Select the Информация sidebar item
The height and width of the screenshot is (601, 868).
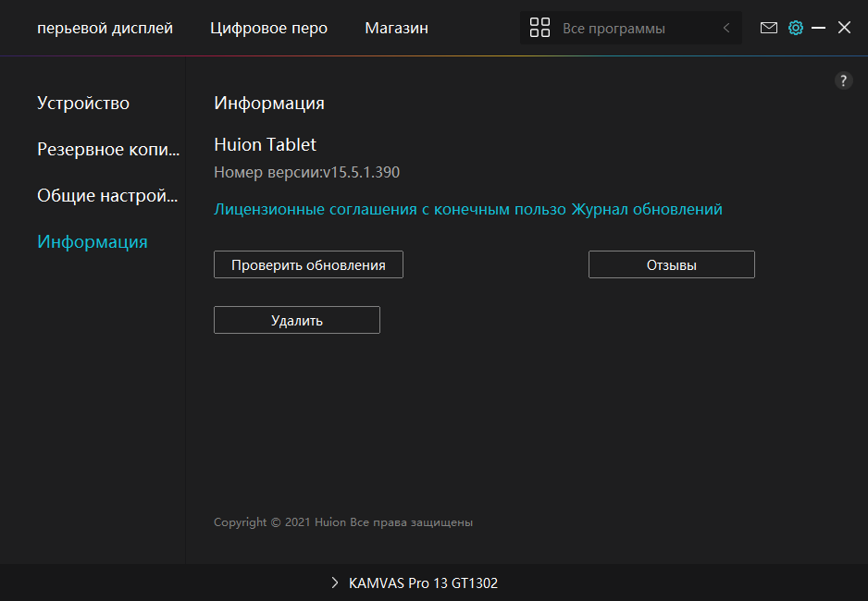(x=92, y=242)
